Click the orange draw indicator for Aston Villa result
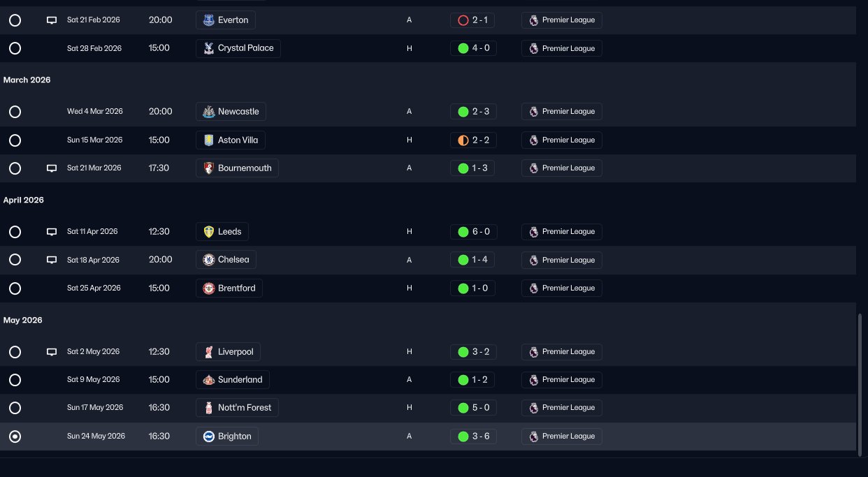Image resolution: width=868 pixels, height=477 pixels. click(463, 140)
